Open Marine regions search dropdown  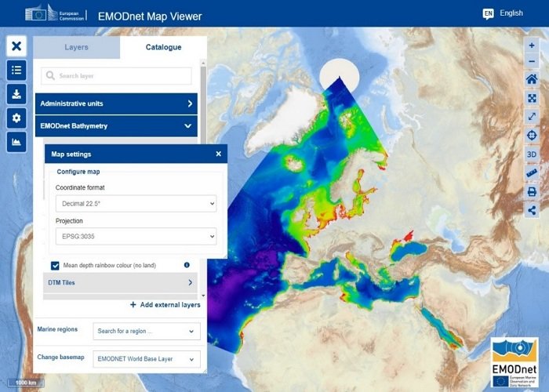(147, 331)
